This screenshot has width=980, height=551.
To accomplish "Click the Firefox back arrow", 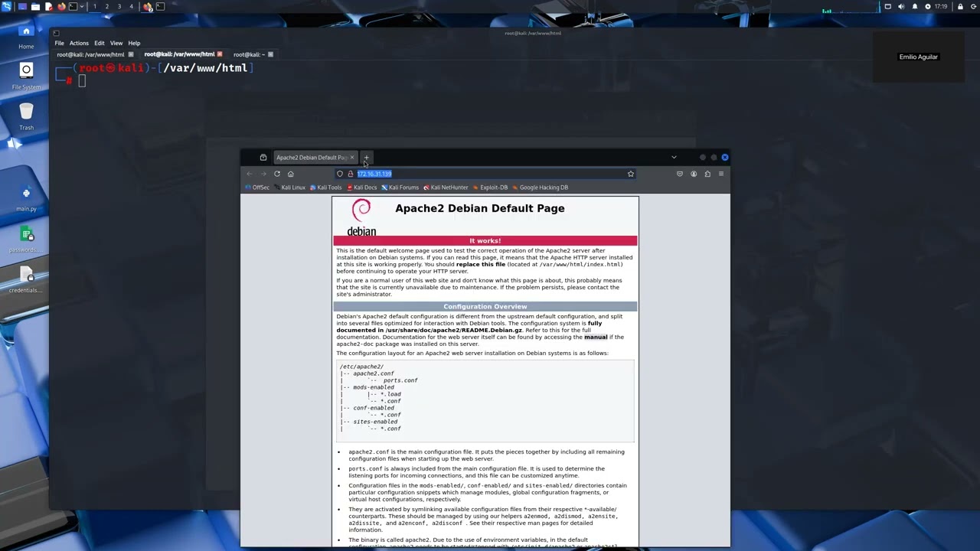I will 250,174.
